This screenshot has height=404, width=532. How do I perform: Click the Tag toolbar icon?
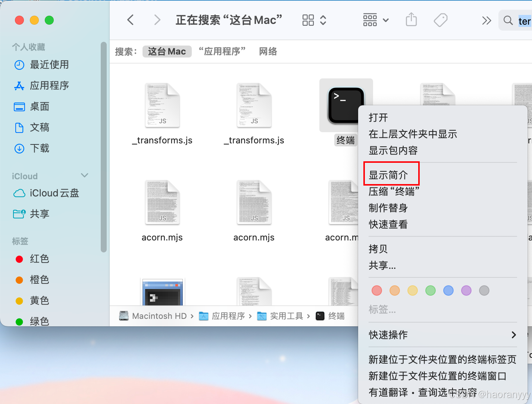441,20
